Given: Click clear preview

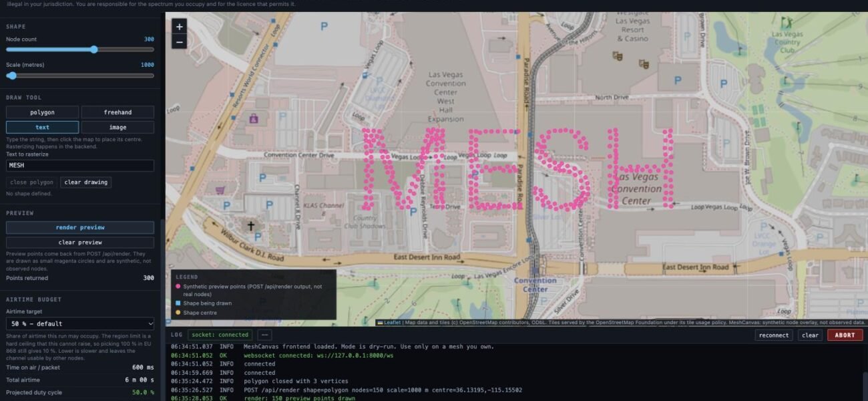Looking at the screenshot, I should [80, 243].
